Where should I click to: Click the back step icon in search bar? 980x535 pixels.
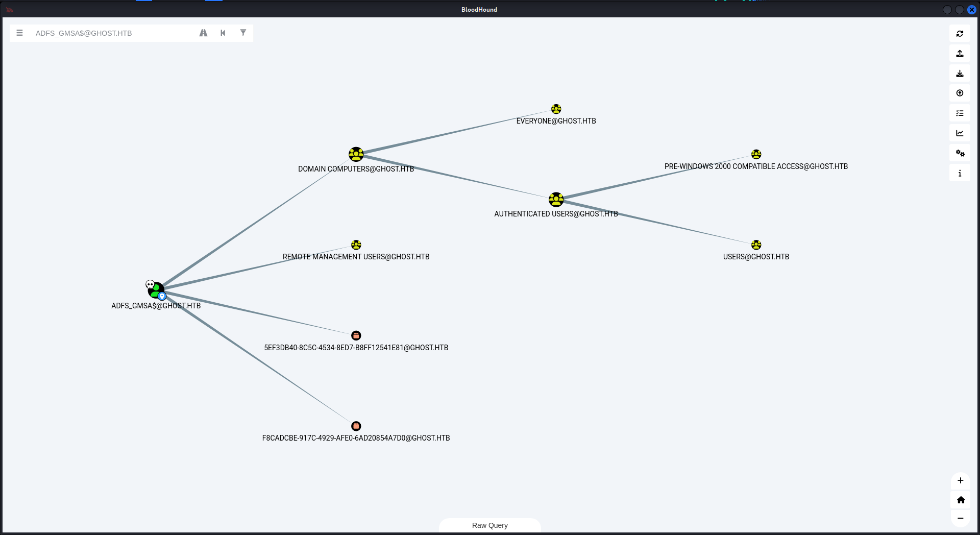[223, 33]
